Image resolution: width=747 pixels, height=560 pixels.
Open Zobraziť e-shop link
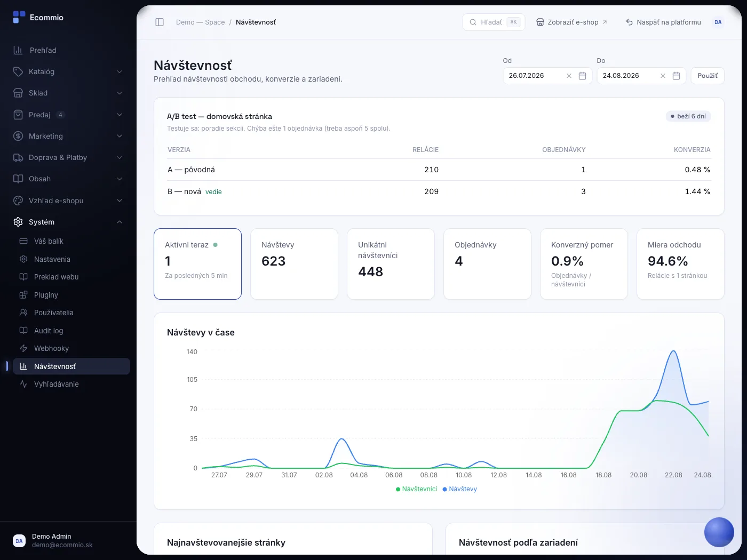[572, 22]
